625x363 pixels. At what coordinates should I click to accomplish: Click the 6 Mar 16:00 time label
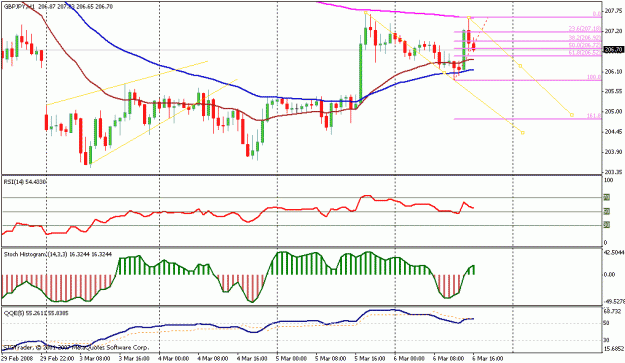click(488, 359)
